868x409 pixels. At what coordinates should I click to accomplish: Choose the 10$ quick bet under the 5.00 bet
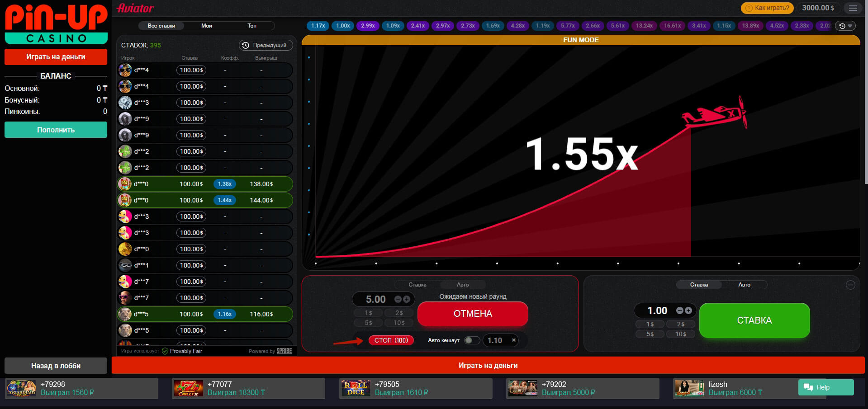399,323
